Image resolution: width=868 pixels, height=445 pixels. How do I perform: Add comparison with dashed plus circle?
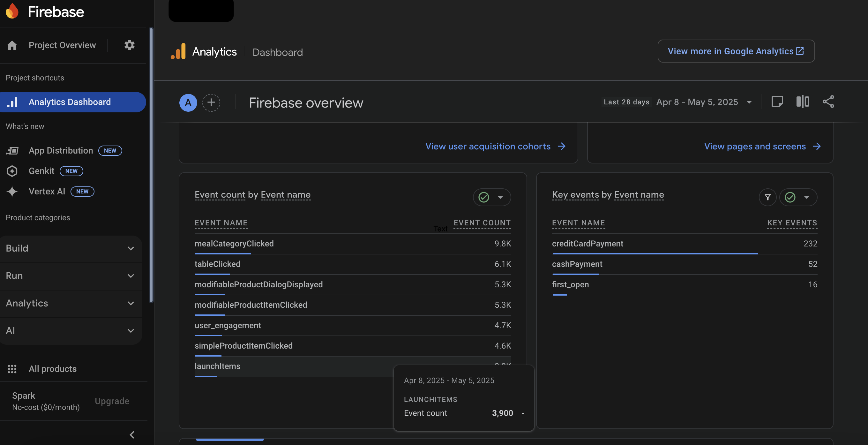coord(211,102)
